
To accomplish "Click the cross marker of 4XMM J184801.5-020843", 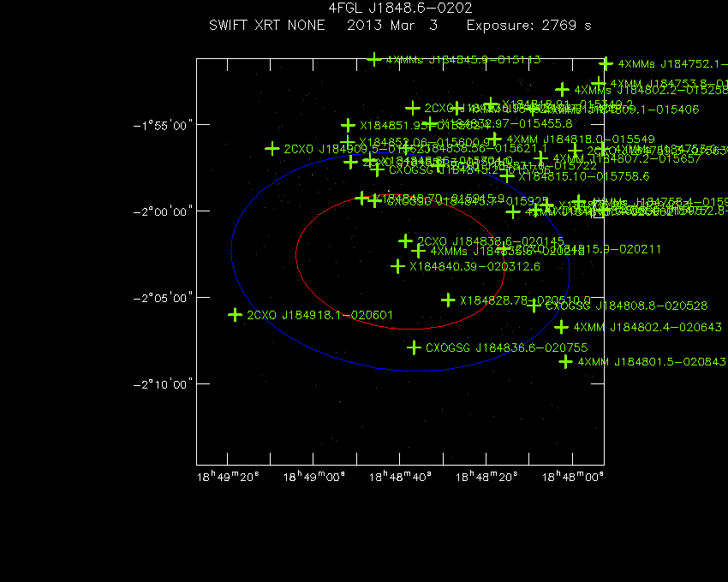I will [565, 361].
